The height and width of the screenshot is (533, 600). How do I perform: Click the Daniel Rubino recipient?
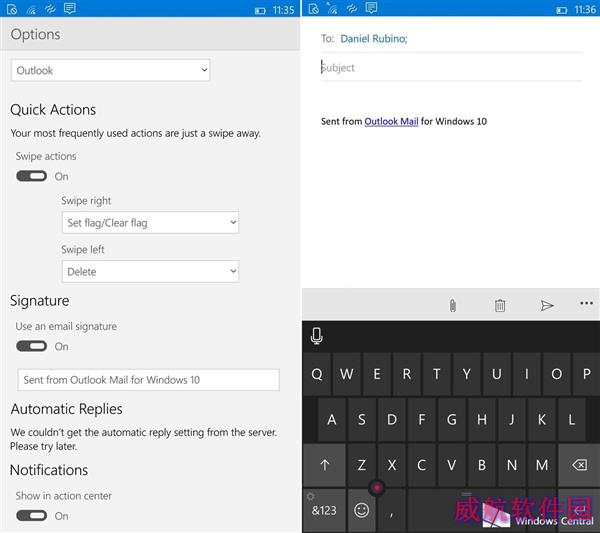click(x=374, y=39)
